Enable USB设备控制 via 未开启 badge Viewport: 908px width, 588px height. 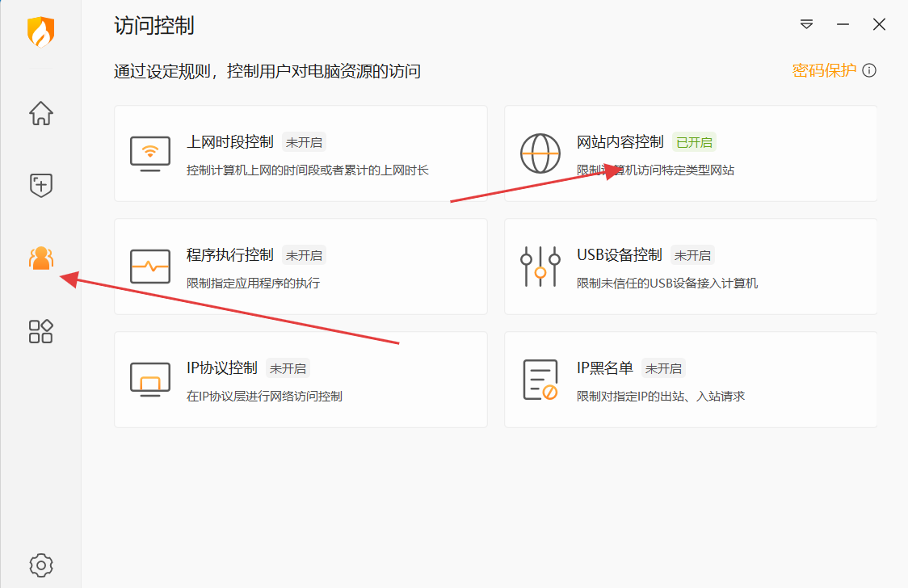(692, 255)
